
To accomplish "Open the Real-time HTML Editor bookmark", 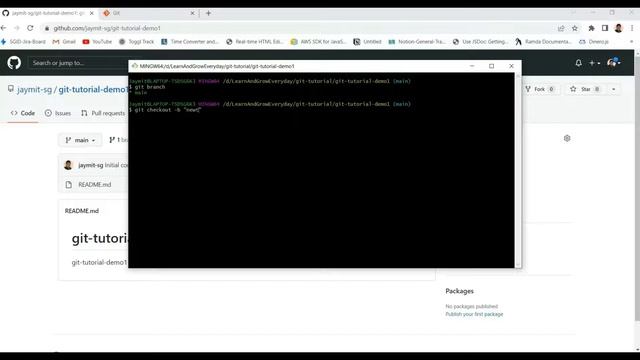I will click(x=255, y=42).
